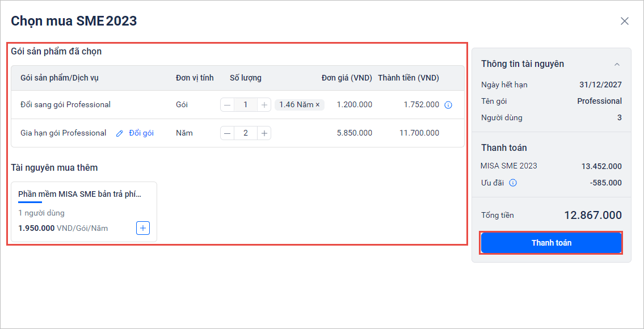Add the MISA SME paid software add-on
644x329 pixels.
click(143, 228)
